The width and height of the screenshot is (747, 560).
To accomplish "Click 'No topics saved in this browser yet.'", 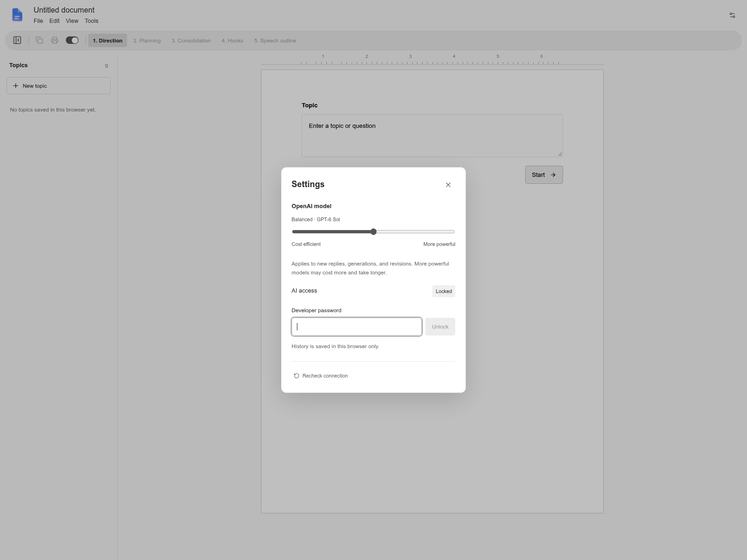I will 53,110.
